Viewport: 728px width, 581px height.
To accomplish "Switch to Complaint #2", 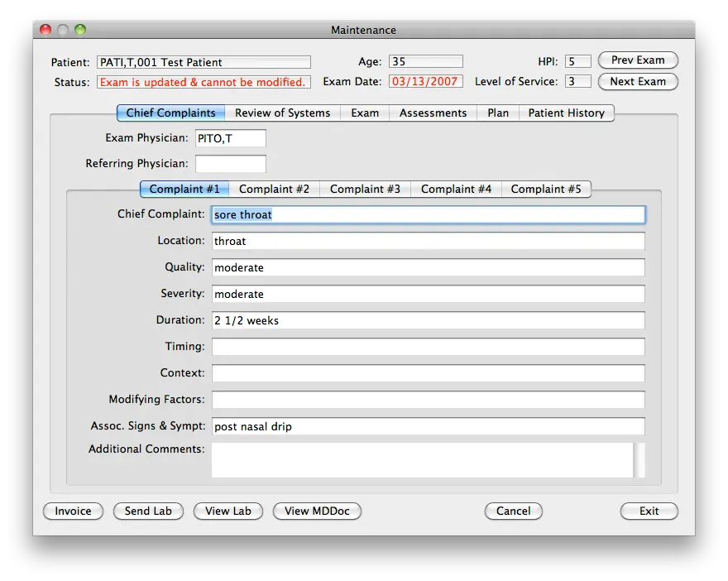I will (x=274, y=189).
